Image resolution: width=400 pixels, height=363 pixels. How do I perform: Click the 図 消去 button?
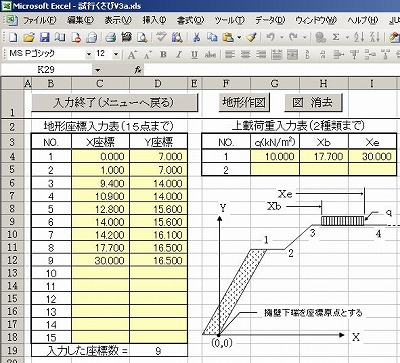point(313,102)
